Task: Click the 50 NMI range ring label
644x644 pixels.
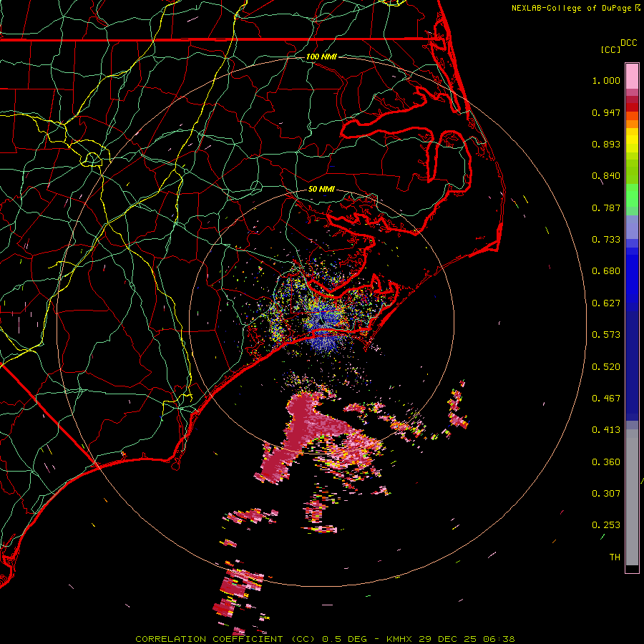Action: pos(321,189)
